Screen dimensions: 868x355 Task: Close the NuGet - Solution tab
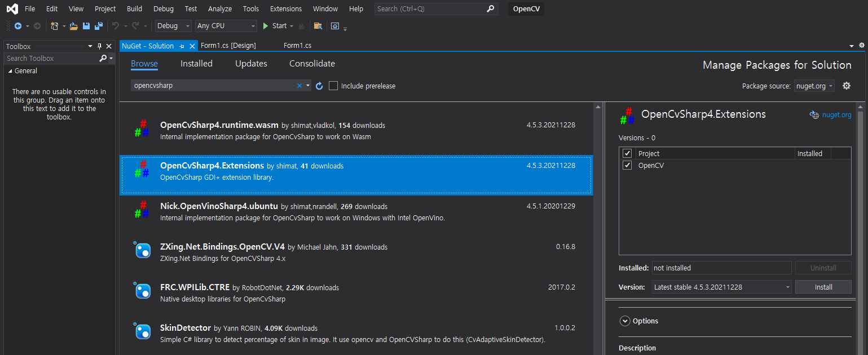pos(192,46)
